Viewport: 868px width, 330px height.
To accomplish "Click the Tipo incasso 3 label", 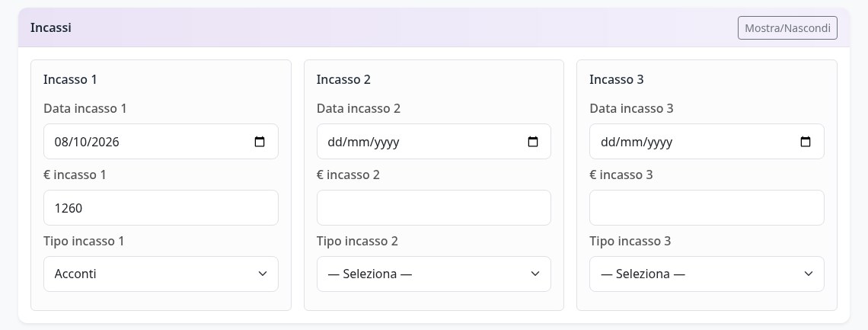I will (630, 241).
